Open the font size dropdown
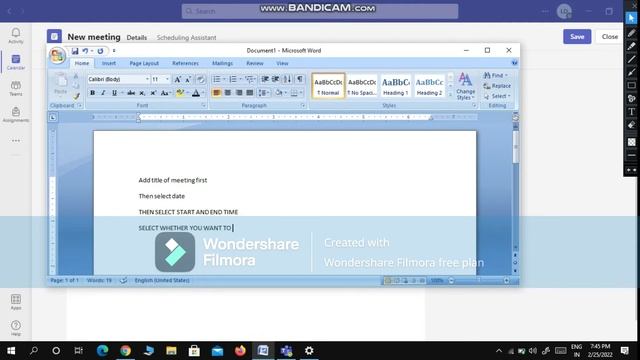Image resolution: width=640 pixels, height=360 pixels. [x=167, y=79]
